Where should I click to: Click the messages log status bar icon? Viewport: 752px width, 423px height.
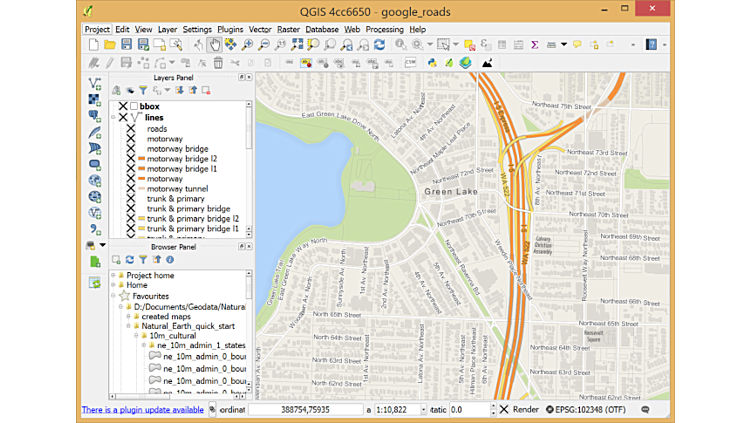tap(645, 410)
